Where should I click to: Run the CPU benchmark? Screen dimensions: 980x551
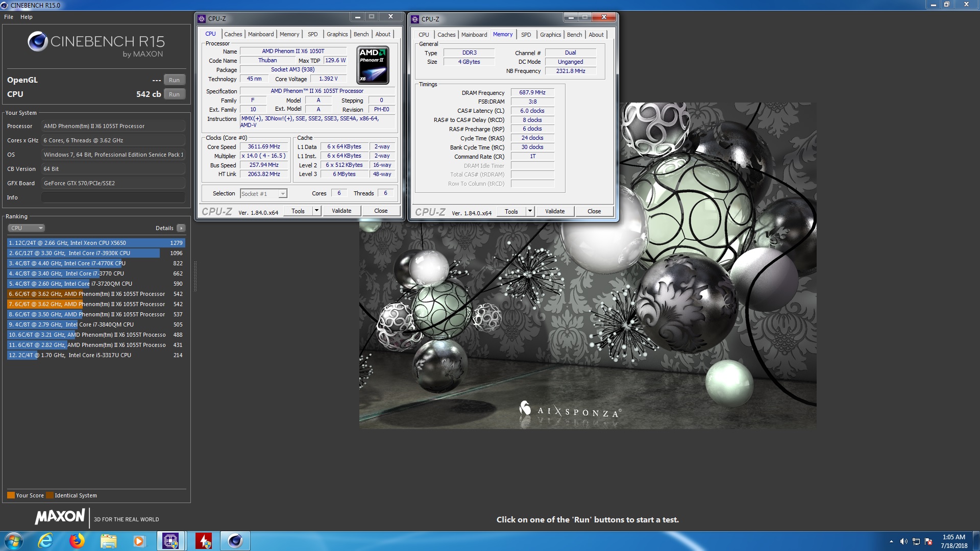click(x=174, y=94)
